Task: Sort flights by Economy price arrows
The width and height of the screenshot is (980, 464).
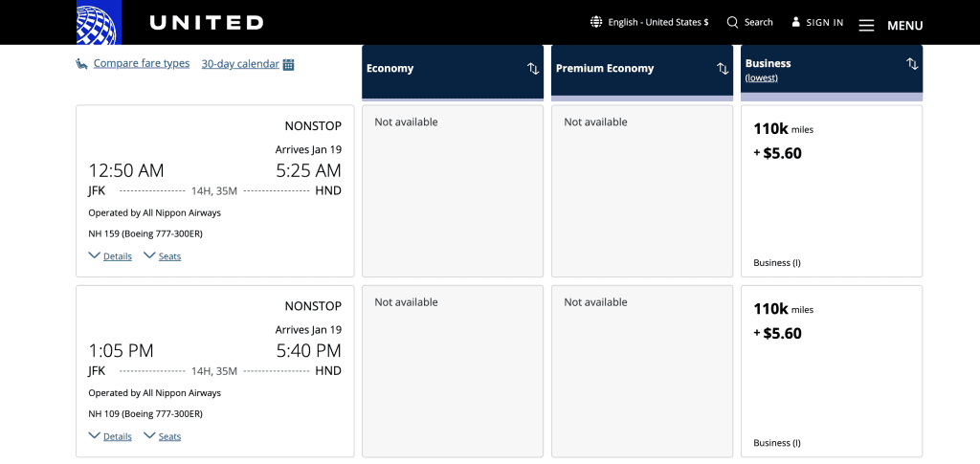Action: 533,69
